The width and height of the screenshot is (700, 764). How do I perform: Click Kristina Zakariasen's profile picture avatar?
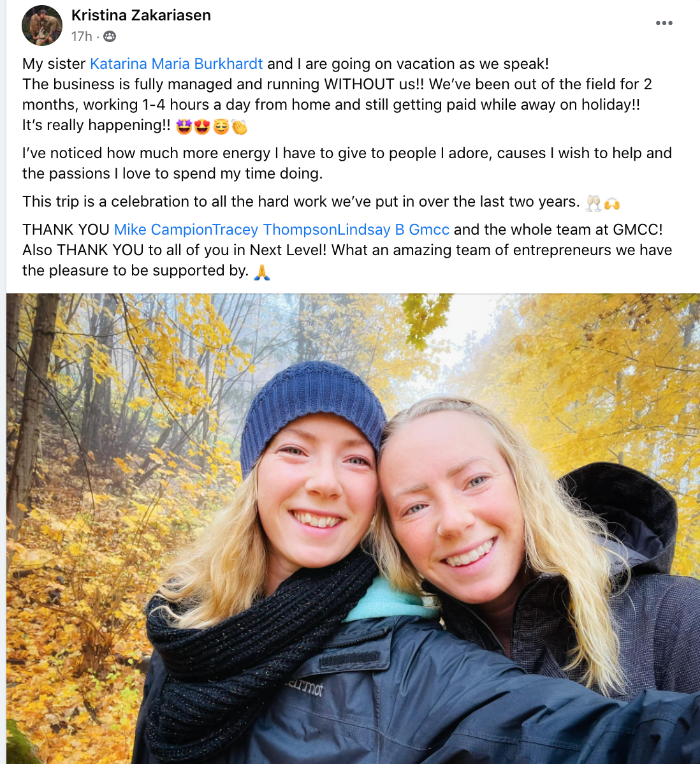pos(42,26)
